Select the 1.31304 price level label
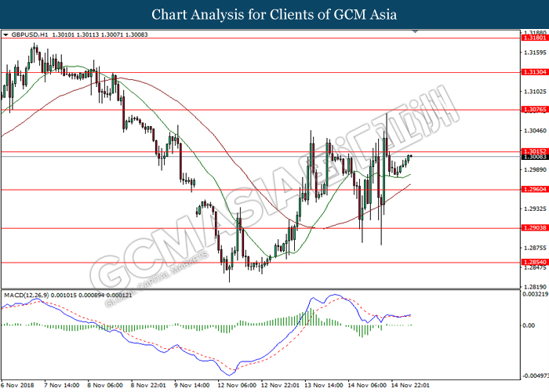The image size is (549, 392). click(x=535, y=72)
